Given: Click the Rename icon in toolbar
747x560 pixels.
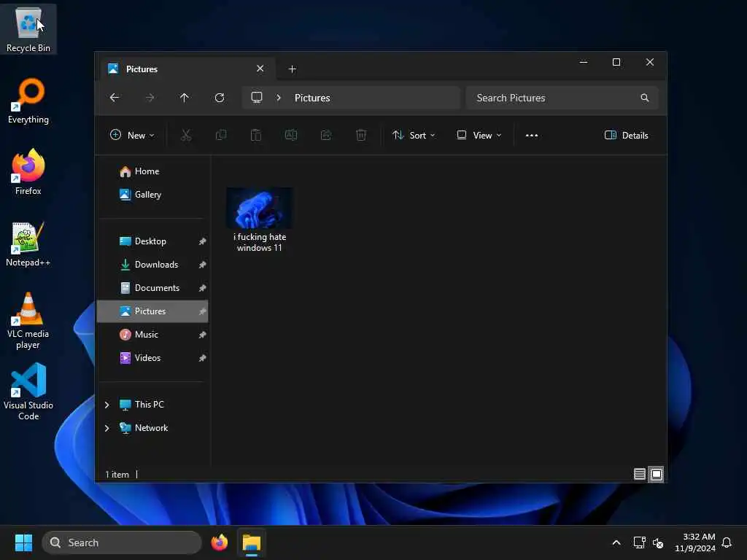Looking at the screenshot, I should [291, 135].
